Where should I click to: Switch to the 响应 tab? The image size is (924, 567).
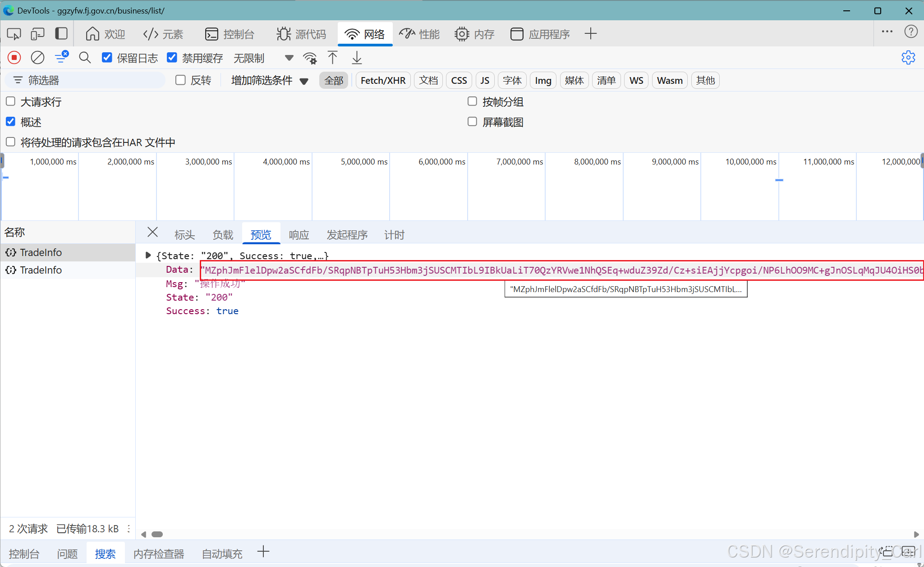point(299,234)
